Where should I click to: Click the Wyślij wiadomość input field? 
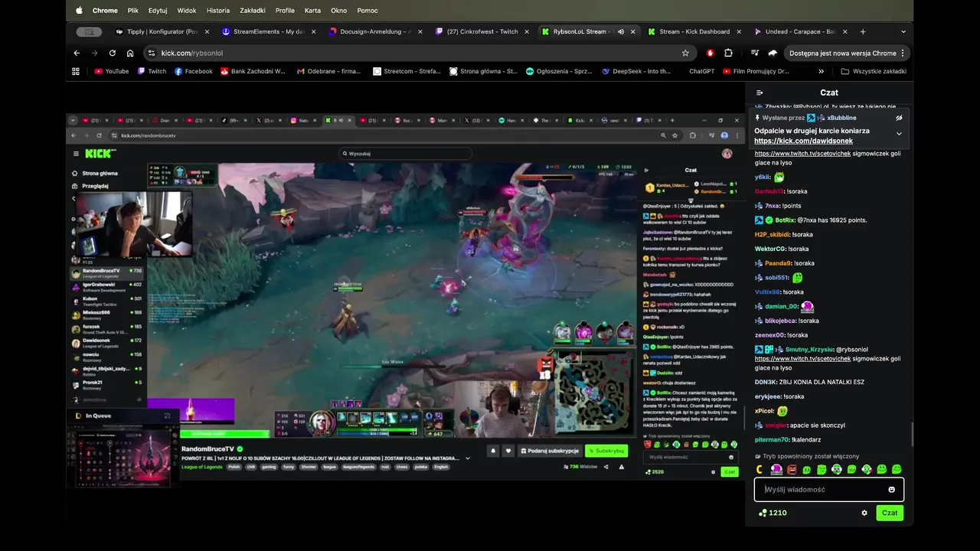829,490
